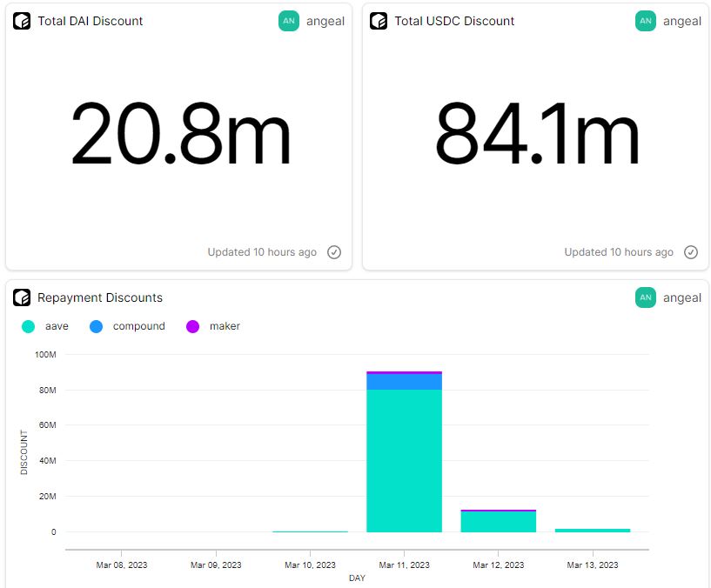Screen dimensions: 711x588
Task: Open angeal profile from Repayment Discounts card
Action: [x=682, y=297]
